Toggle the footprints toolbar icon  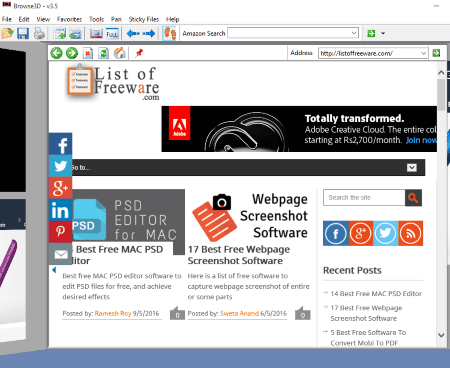point(170,33)
